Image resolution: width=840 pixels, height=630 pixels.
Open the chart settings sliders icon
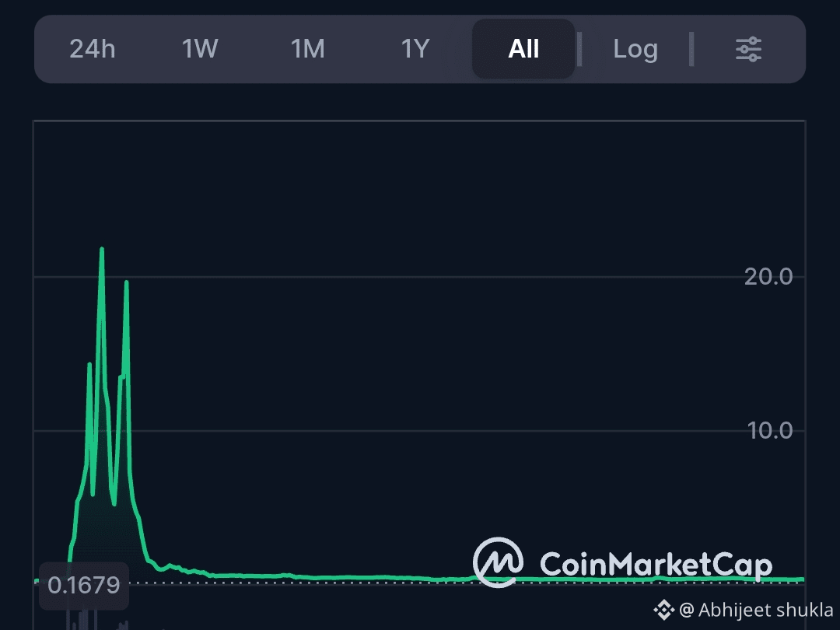click(748, 49)
